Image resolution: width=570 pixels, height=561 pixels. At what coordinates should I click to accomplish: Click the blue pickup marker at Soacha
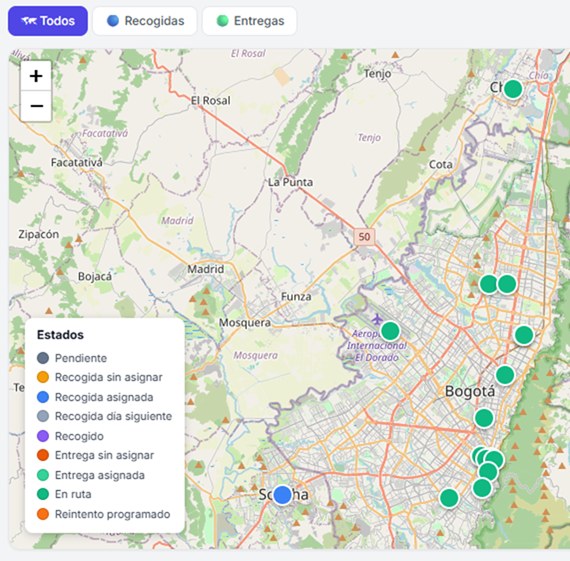click(282, 495)
